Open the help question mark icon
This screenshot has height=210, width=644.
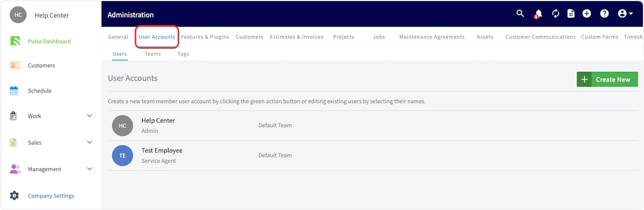click(604, 14)
